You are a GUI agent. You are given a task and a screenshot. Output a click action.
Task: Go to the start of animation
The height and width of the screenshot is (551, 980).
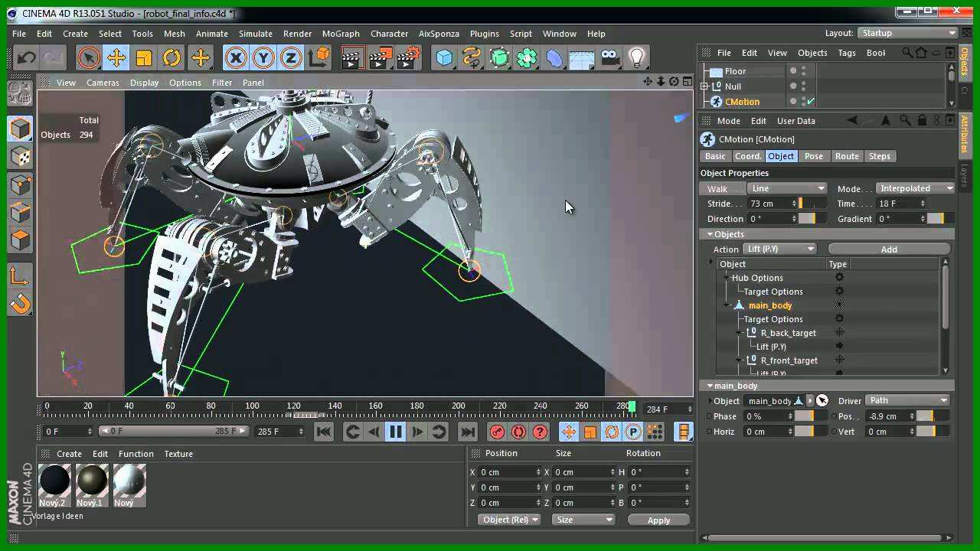pyautogui.click(x=324, y=432)
